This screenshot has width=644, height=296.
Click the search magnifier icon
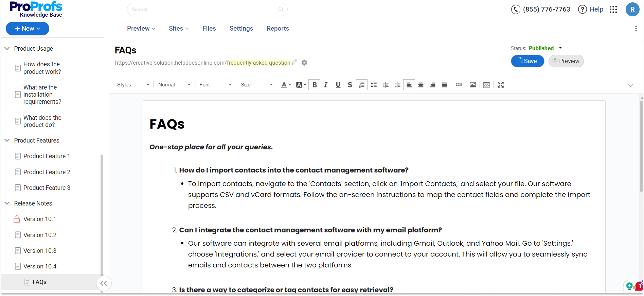point(281,10)
